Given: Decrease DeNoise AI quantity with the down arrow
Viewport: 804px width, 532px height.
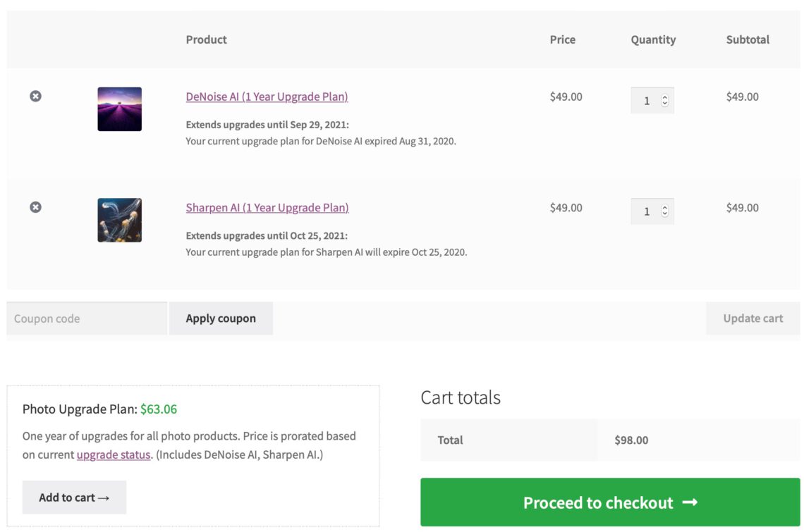Looking at the screenshot, I should click(x=664, y=104).
